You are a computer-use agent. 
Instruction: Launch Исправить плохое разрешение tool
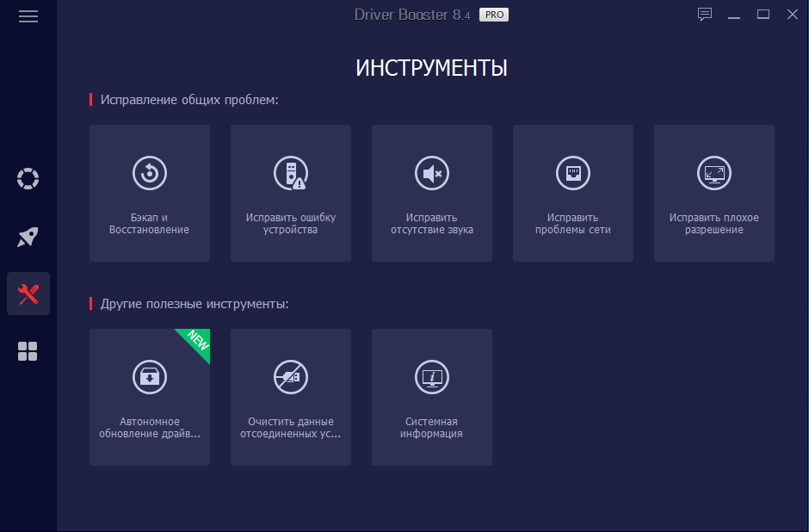pyautogui.click(x=714, y=193)
